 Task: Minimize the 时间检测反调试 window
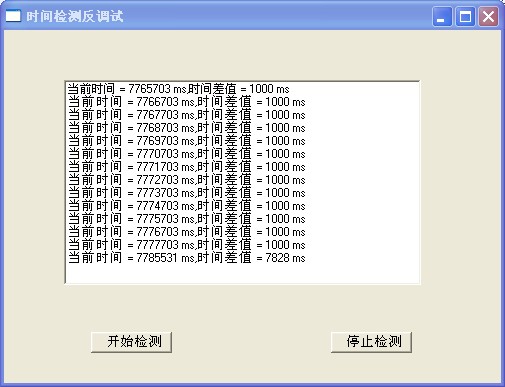click(442, 16)
